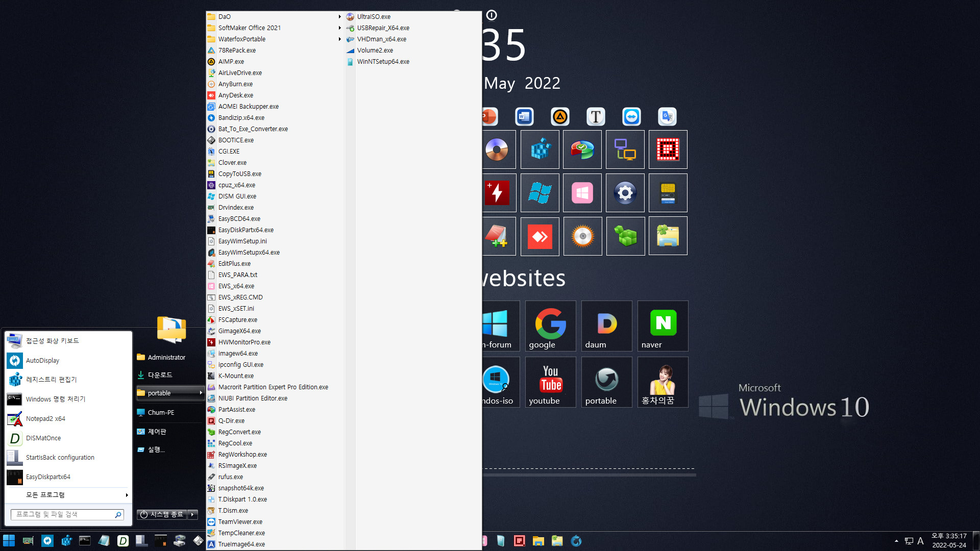Click the registry cubes tile icon
The width and height of the screenshot is (980, 551).
click(540, 149)
